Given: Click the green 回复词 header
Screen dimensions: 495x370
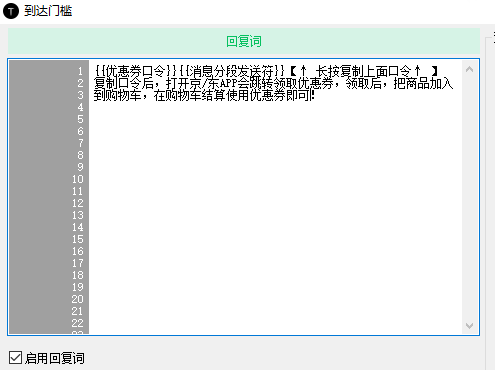Looking at the screenshot, I should pyautogui.click(x=244, y=41).
